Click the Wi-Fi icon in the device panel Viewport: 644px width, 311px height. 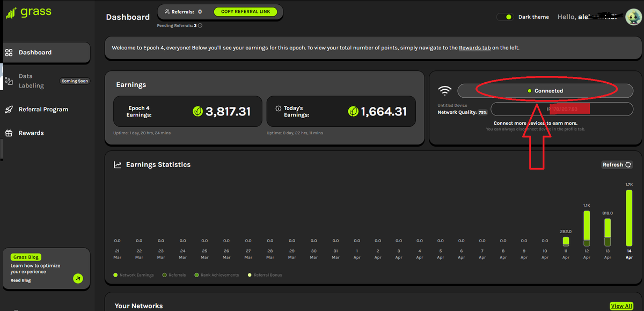(445, 91)
